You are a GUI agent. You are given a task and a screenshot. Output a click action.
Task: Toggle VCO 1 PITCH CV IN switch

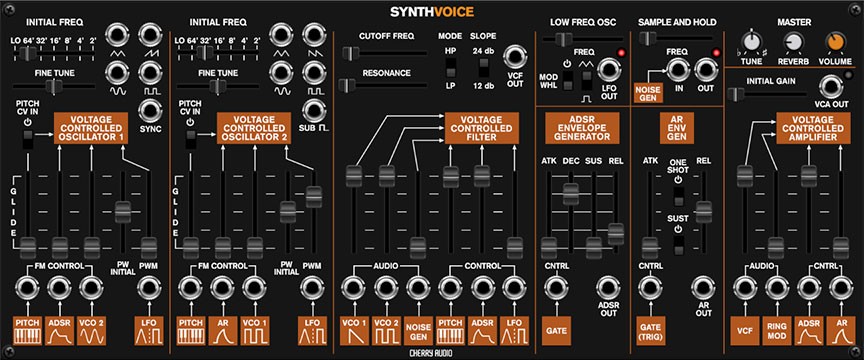[27, 140]
